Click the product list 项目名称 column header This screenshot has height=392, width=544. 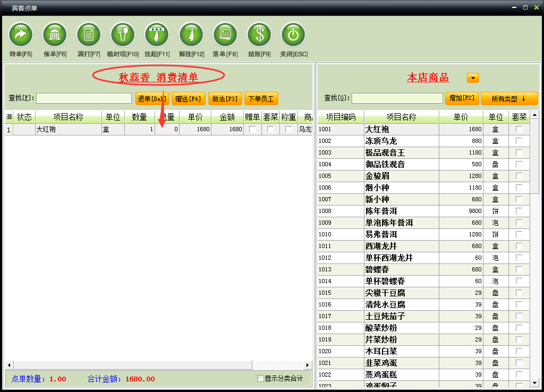pos(402,117)
